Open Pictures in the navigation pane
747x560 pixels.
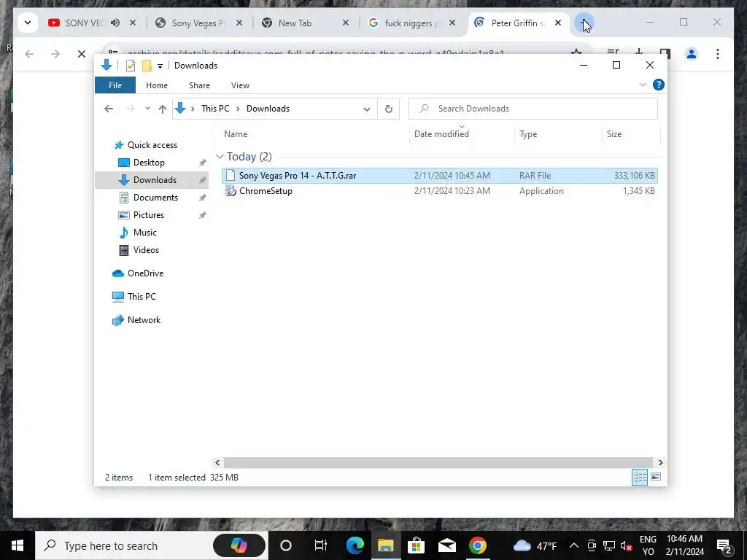tap(148, 215)
